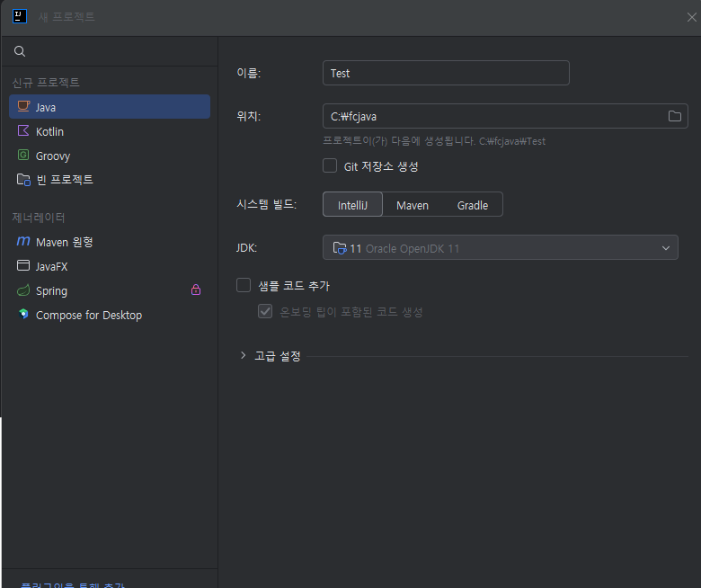Select Kotlin project type
This screenshot has height=588, width=701.
point(110,131)
